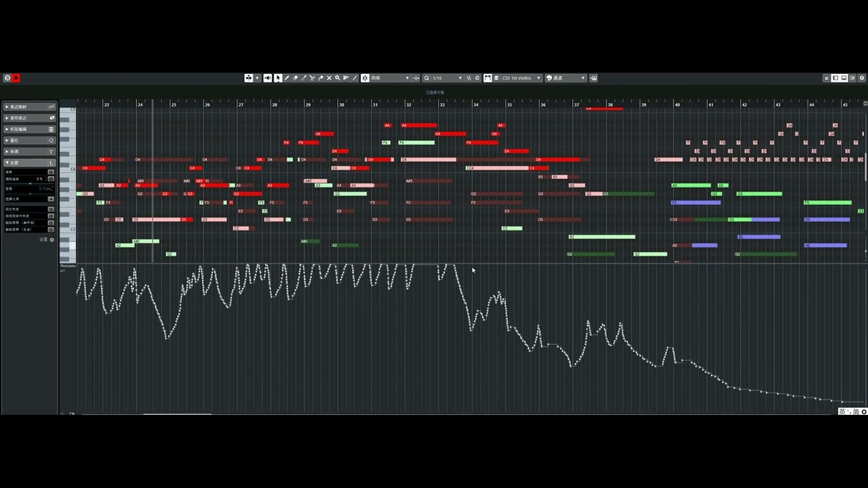868x488 pixels.
Task: Apply 连奏 legato button
Action: pyautogui.click(x=51, y=172)
